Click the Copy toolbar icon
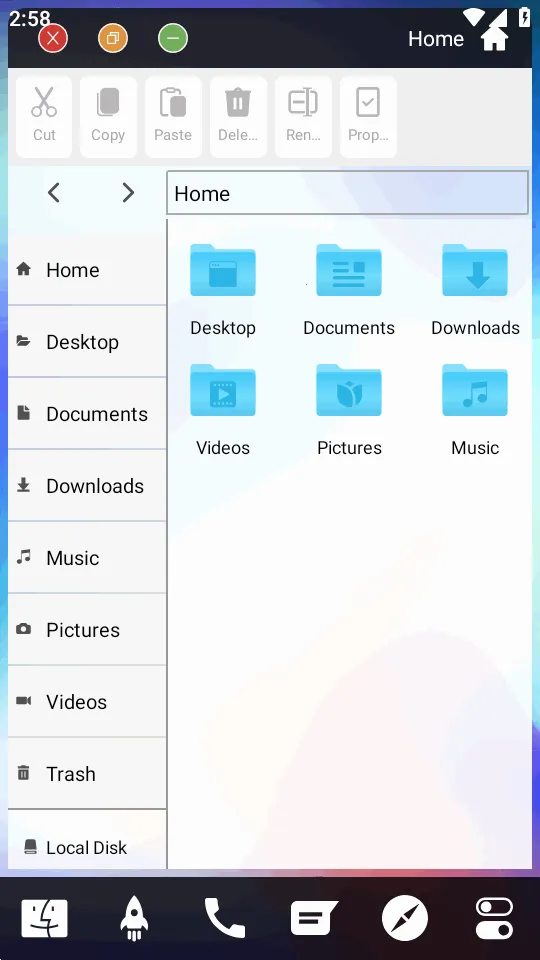Screen dimensions: 540x960 tap(108, 116)
